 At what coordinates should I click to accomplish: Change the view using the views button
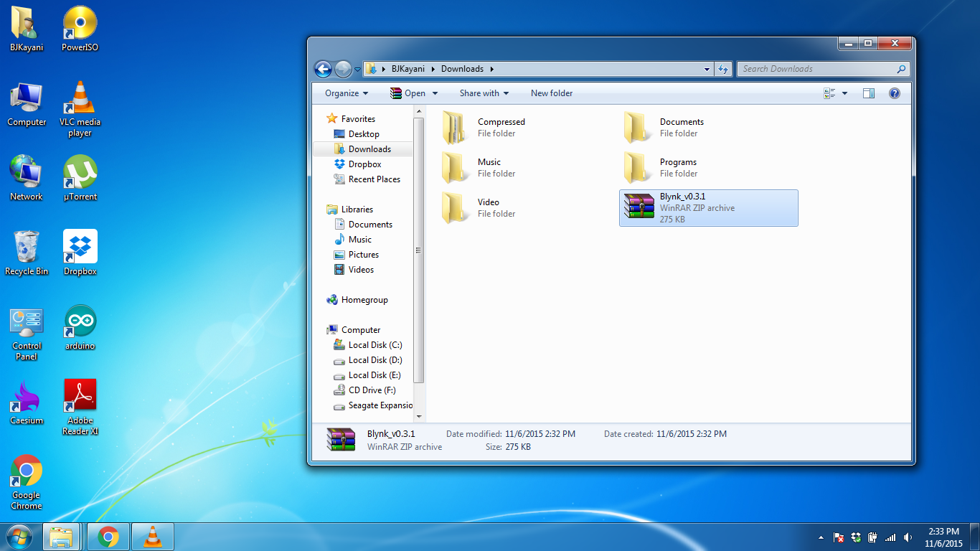830,93
